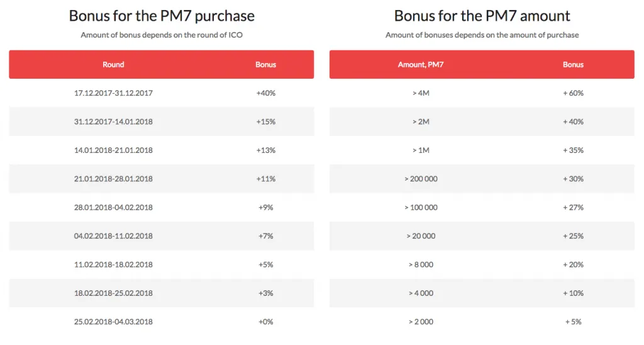Select the > 200 000 amount cell

[x=421, y=179]
